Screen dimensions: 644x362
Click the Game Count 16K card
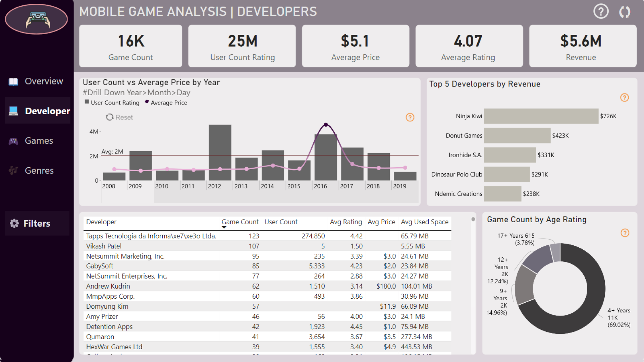point(131,46)
